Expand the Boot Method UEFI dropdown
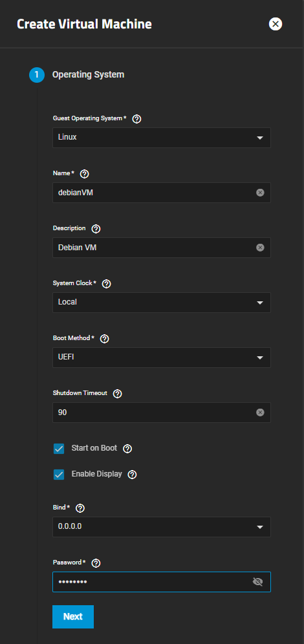 162,358
